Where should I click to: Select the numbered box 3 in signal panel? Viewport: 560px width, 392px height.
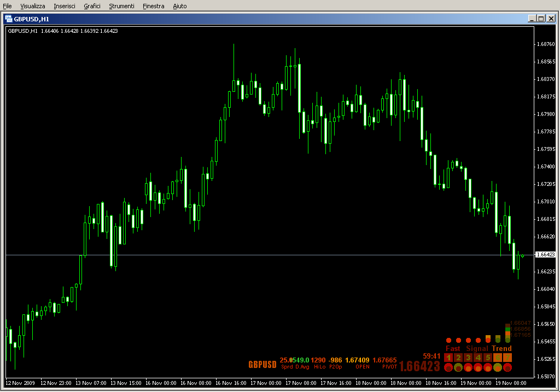click(468, 358)
